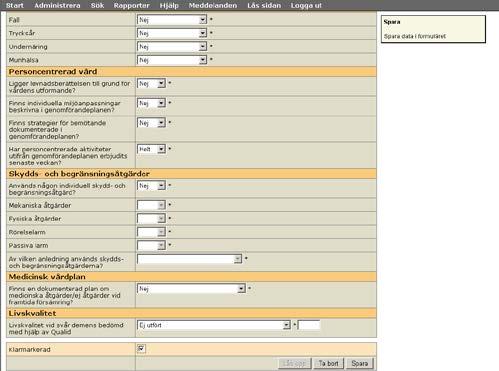
Task: Click the Qualid score input field
Action: [x=309, y=325]
